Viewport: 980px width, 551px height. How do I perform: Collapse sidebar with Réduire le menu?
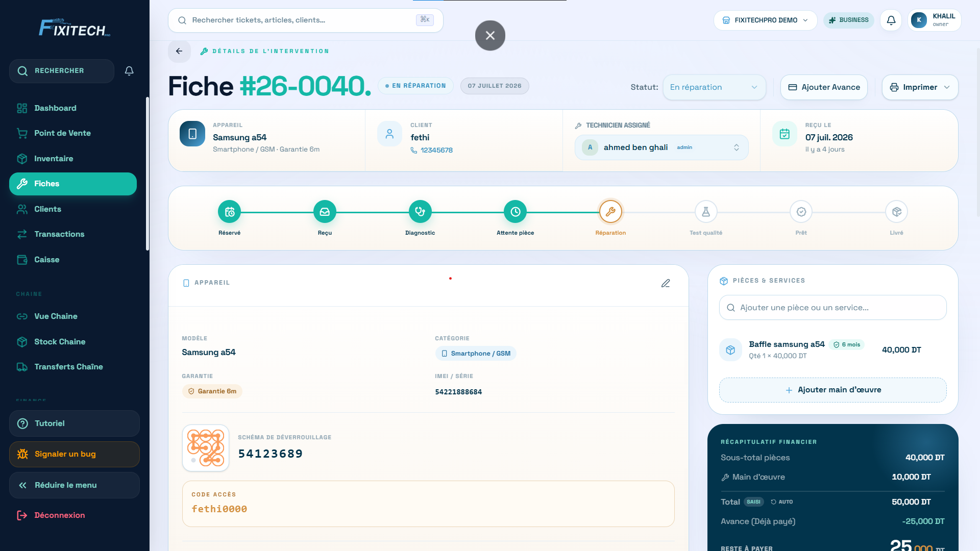tap(75, 485)
